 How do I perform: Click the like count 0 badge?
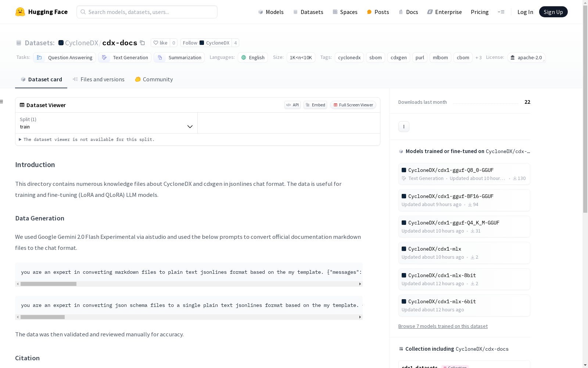174,43
